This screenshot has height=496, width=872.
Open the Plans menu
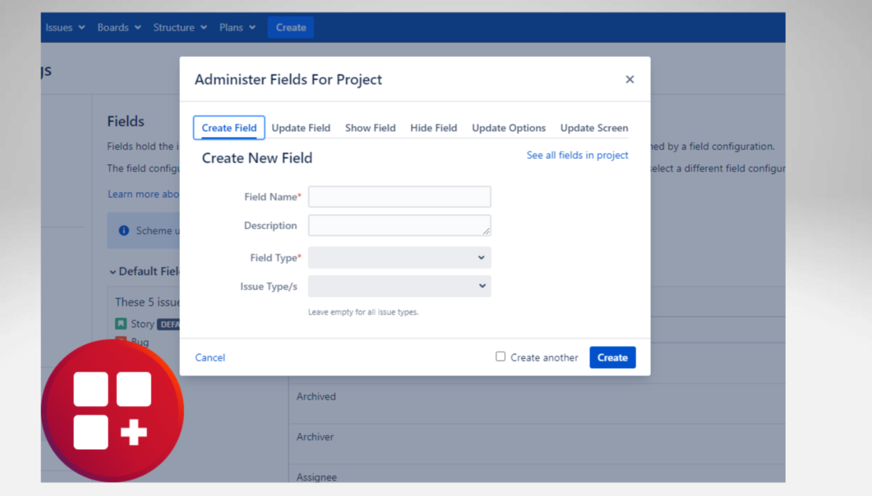click(237, 27)
